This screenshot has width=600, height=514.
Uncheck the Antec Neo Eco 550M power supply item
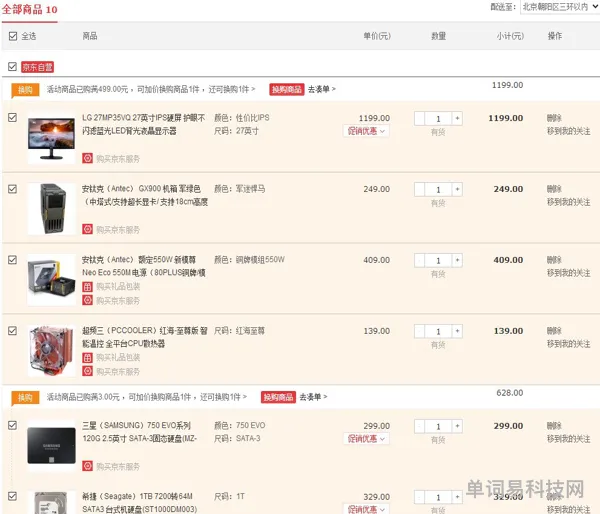pos(13,260)
